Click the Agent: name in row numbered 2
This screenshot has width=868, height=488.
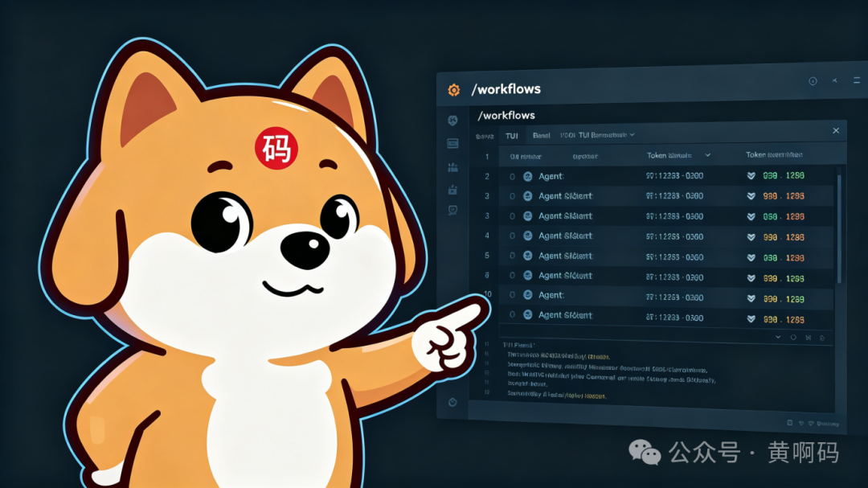pyautogui.click(x=551, y=176)
